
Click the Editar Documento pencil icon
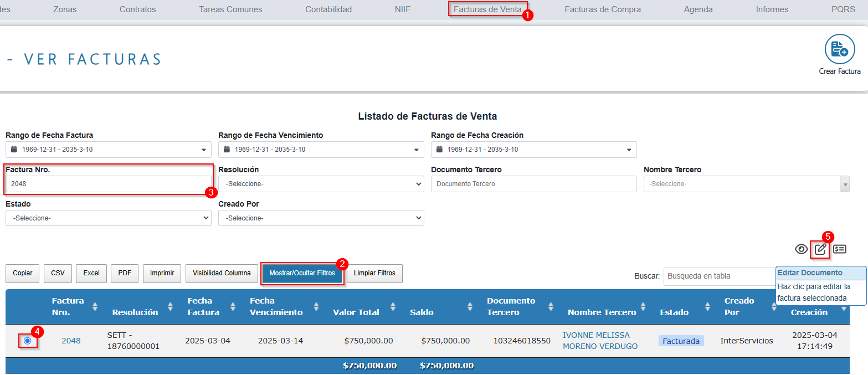pos(820,249)
